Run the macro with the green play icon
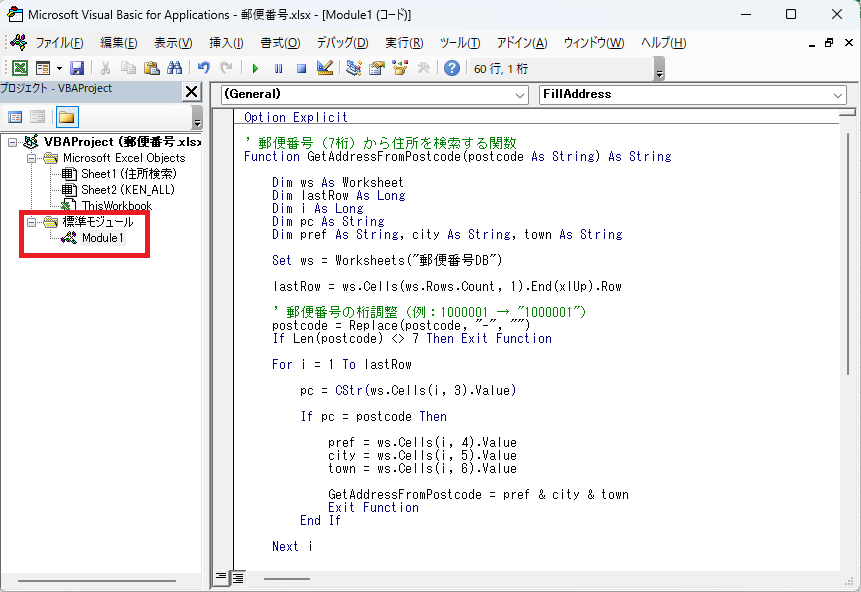 [255, 68]
